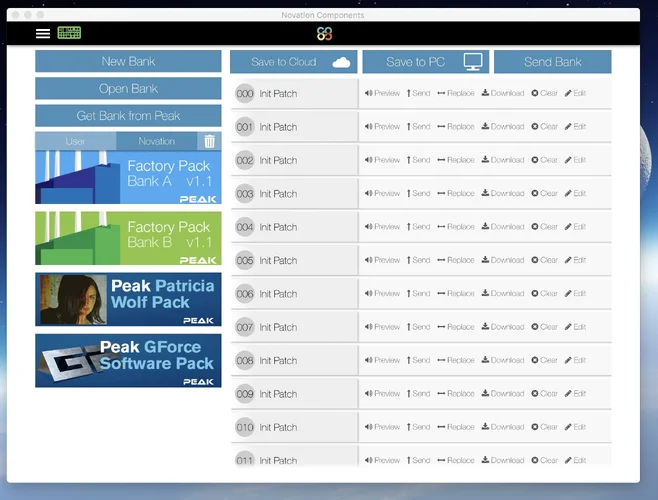The width and height of the screenshot is (658, 500).
Task: Preview patch 001
Action: tap(382, 126)
